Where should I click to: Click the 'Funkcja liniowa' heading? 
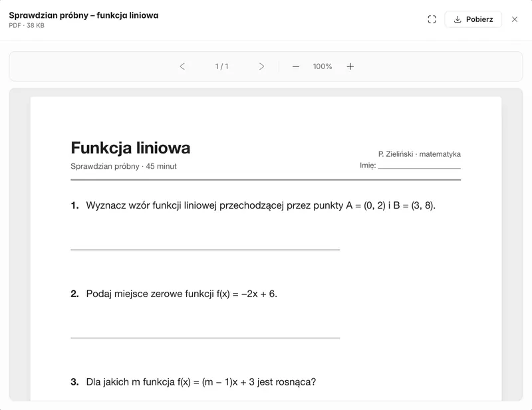(130, 148)
